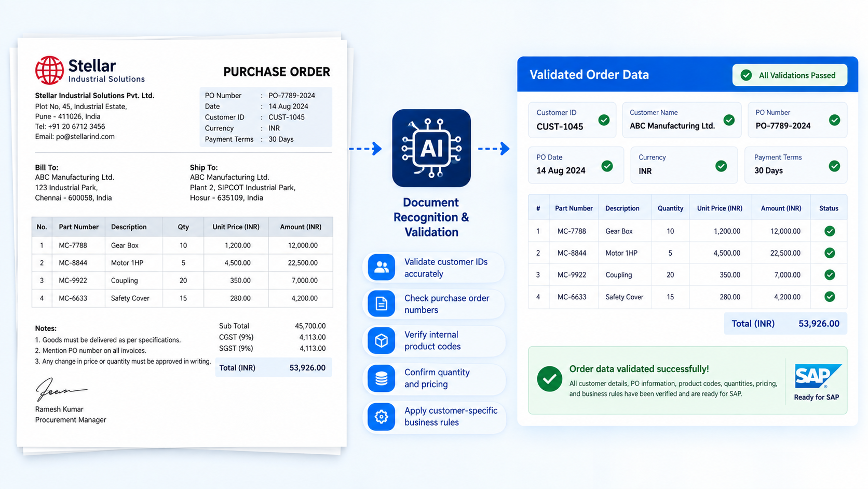Image resolution: width=868 pixels, height=489 pixels.
Task: Click the Validated Order Data heading
Action: (x=589, y=75)
